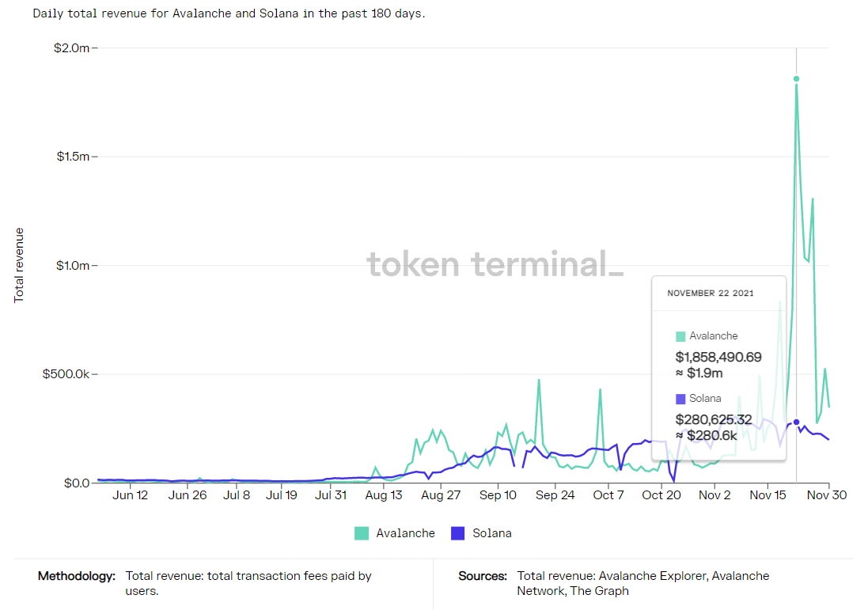Screen dimensions: 868x610
Task: Click the 'Methodology:' heading
Action: point(77,576)
